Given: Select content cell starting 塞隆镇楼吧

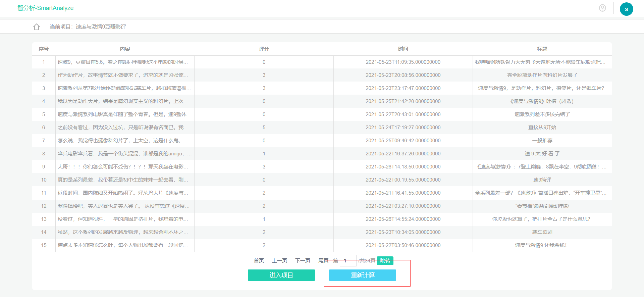Looking at the screenshot, I should click(x=125, y=206).
